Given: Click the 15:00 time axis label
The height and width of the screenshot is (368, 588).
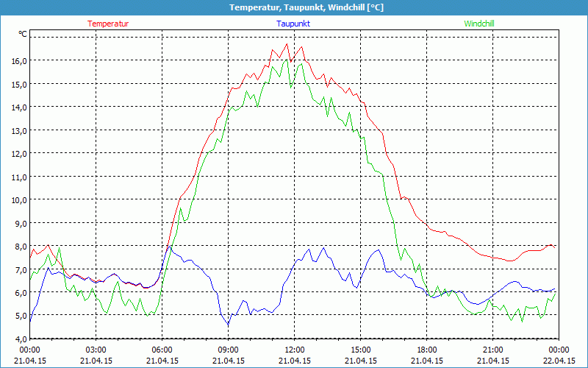Looking at the screenshot, I should [x=360, y=350].
